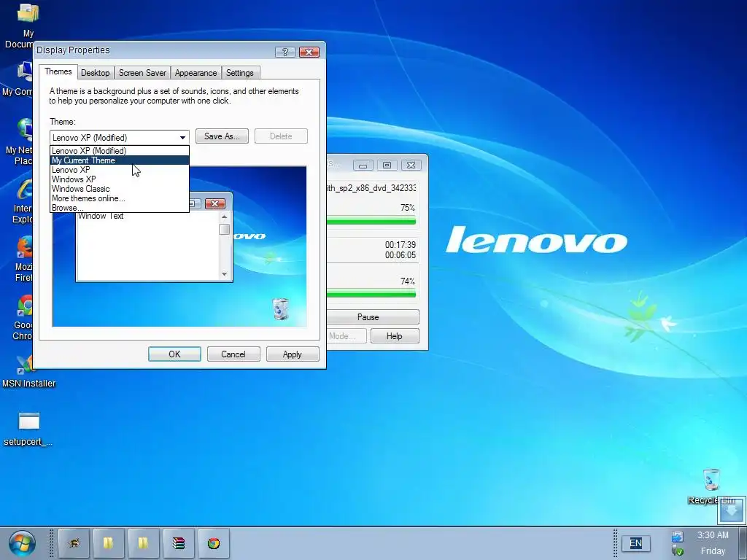
Task: Choose My Current Theme from the list
Action: (x=120, y=160)
